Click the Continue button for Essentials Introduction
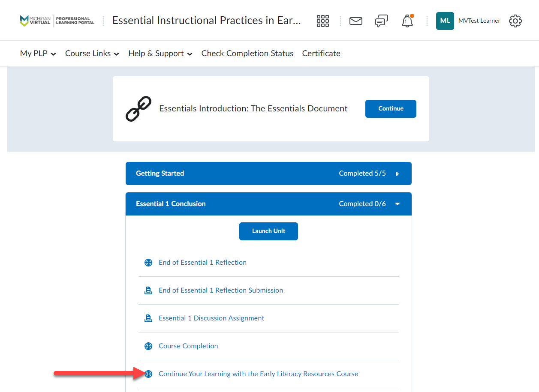This screenshot has width=539, height=392. [391, 108]
